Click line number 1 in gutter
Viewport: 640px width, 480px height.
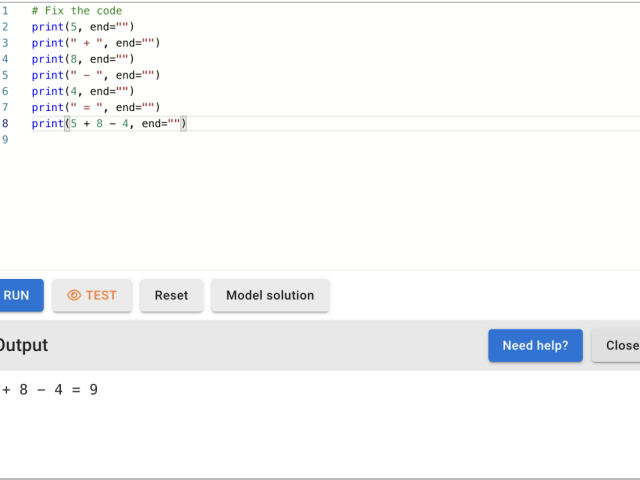[5, 11]
